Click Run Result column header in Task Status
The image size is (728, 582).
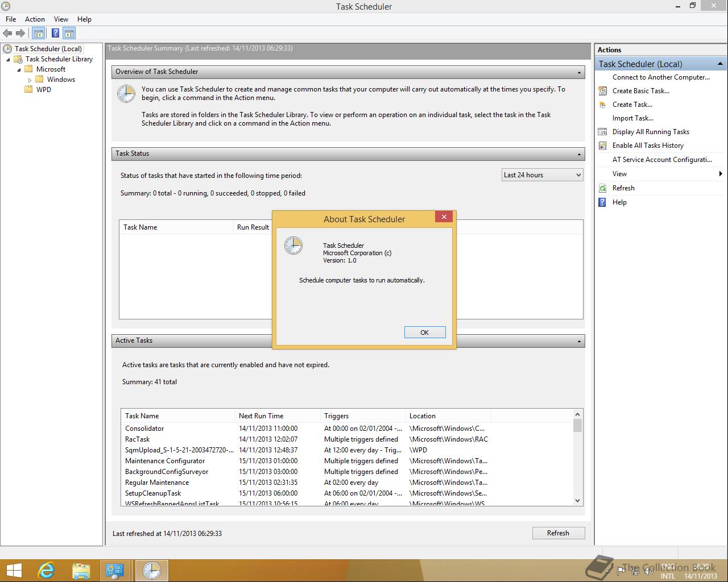253,227
